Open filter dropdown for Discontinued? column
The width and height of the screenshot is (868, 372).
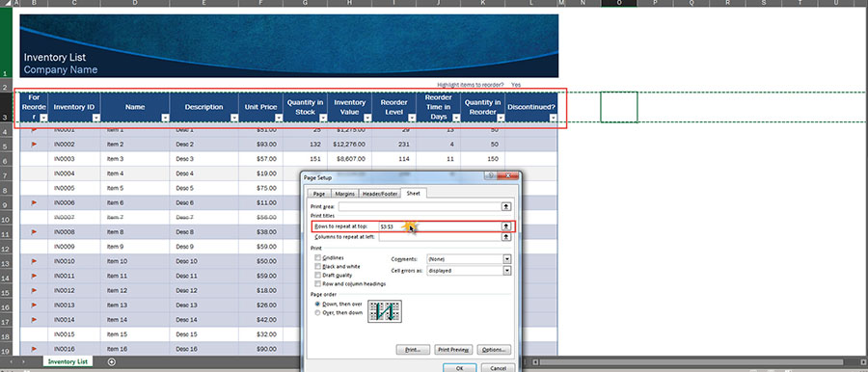coord(553,118)
